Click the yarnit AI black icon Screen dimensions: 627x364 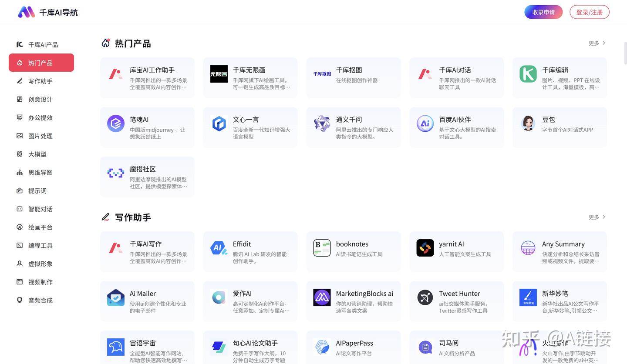click(x=425, y=248)
